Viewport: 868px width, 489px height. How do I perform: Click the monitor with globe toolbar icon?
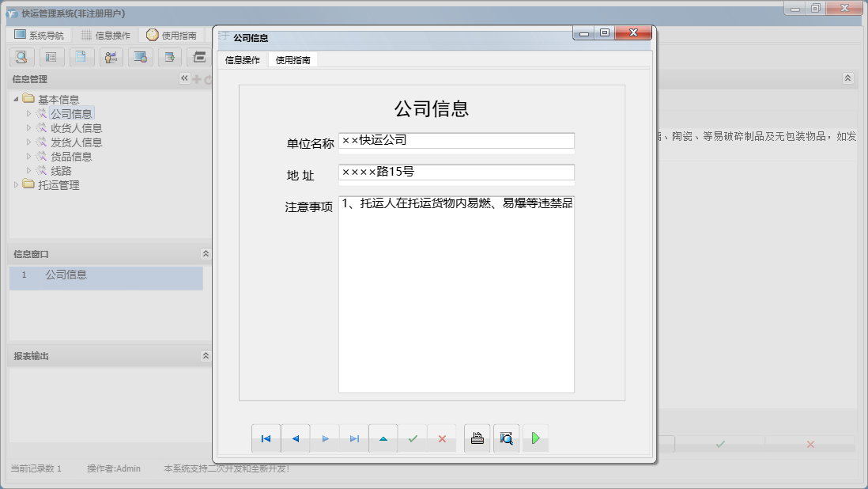(139, 57)
